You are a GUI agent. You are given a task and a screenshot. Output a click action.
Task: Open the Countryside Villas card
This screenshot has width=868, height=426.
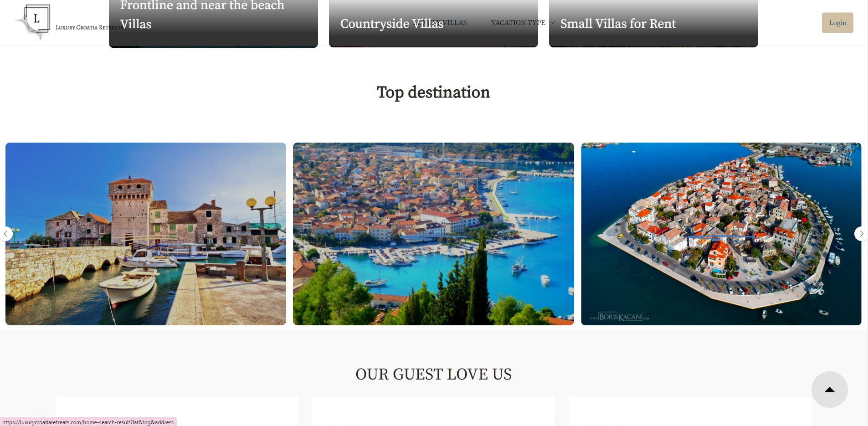pos(433,23)
